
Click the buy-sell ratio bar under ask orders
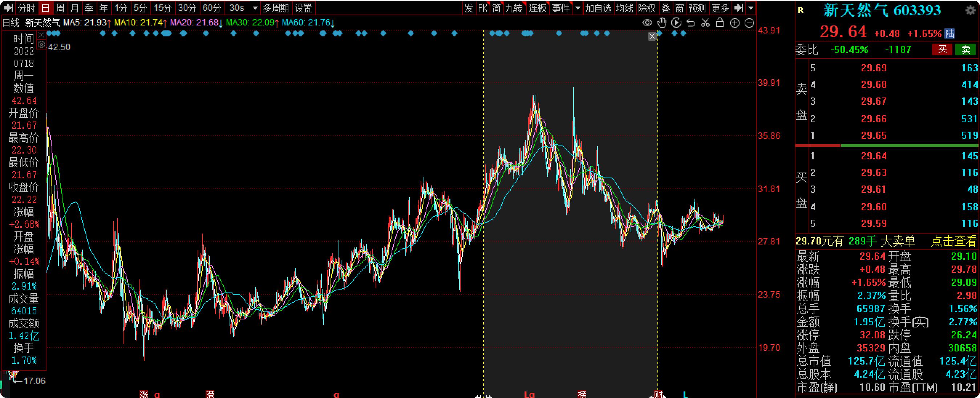point(886,146)
